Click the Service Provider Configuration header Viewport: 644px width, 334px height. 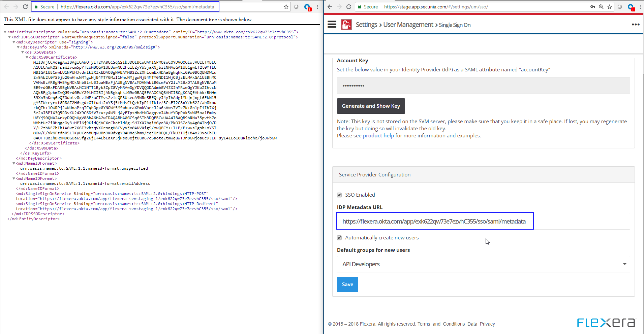(x=483, y=175)
